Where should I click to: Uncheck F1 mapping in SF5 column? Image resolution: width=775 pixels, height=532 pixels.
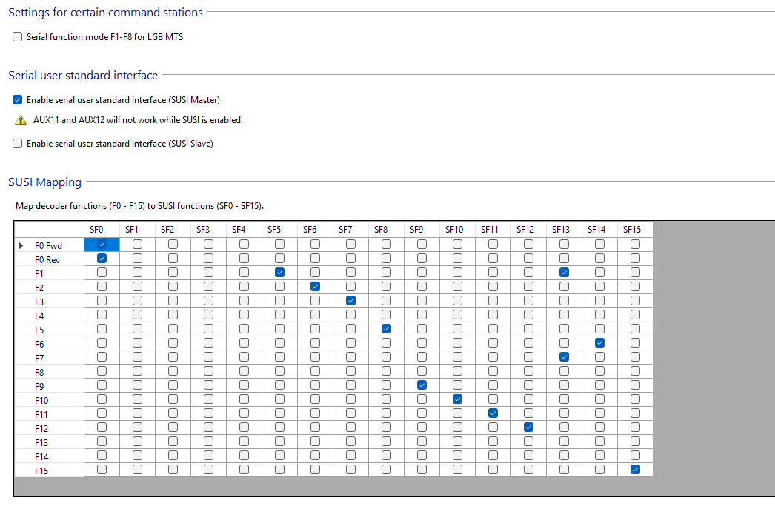coord(279,273)
